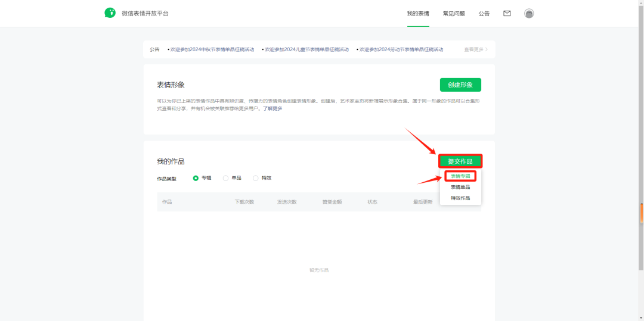Choose 特效作品 from submit menu

click(460, 198)
